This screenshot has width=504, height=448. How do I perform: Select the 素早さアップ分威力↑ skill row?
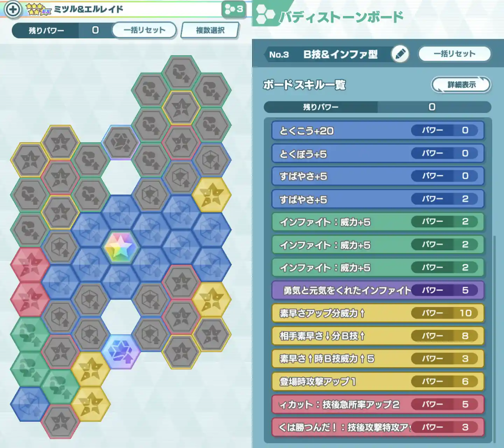(x=378, y=313)
